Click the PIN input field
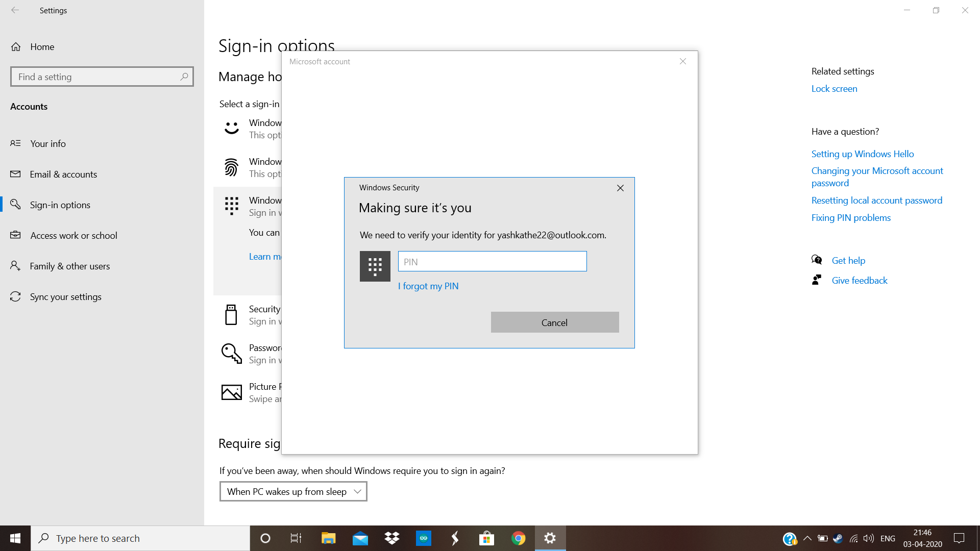The height and width of the screenshot is (551, 980). pyautogui.click(x=493, y=261)
